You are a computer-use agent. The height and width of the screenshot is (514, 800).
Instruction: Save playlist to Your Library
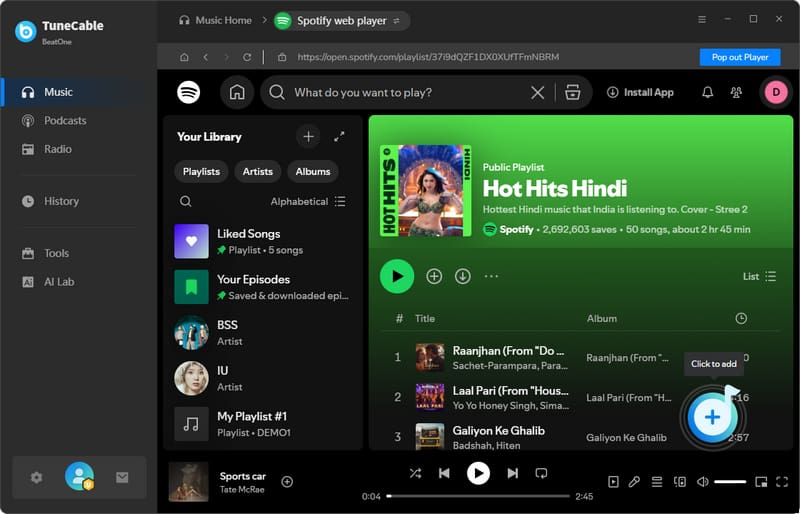pos(434,276)
